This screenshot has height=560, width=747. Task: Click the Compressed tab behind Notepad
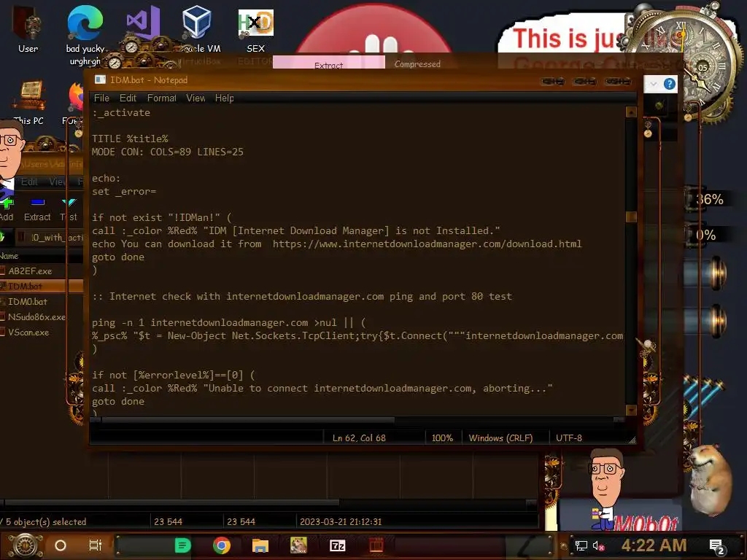(417, 64)
